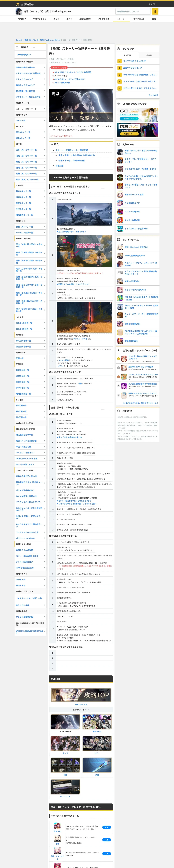
Task: Open the 攻略TOP banner thumbnail
Action: coord(81,695)
